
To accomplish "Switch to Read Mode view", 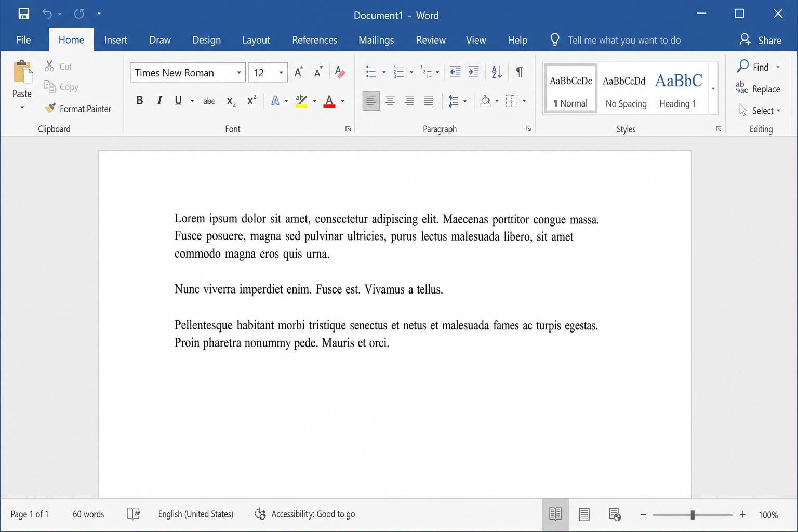I will coord(555,514).
